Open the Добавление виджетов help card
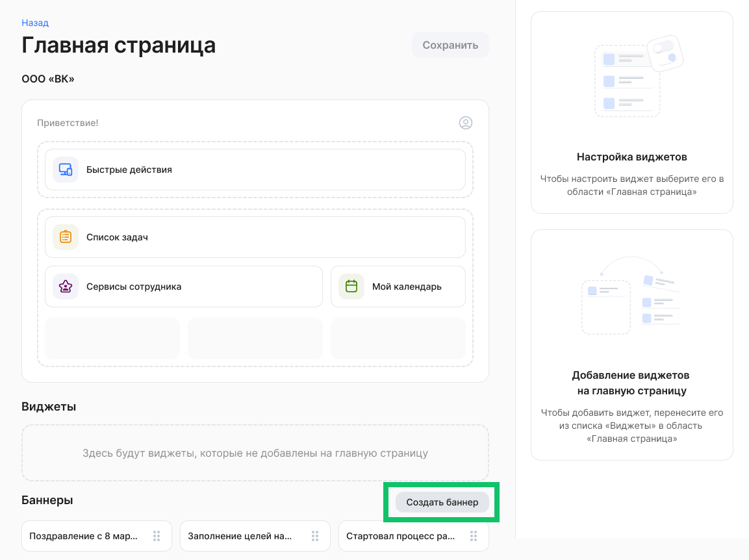Image resolution: width=749 pixels, height=560 pixels. 631,344
